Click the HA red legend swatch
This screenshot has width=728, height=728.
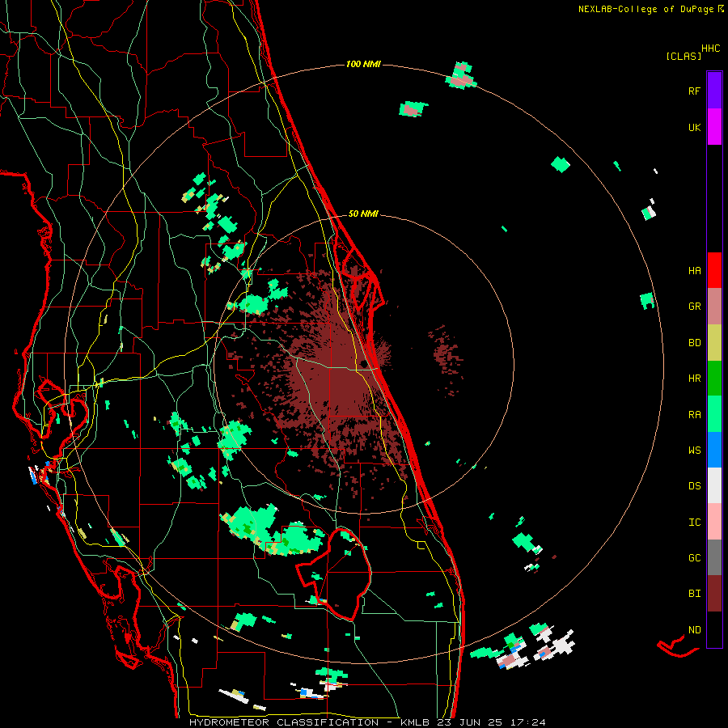714,270
